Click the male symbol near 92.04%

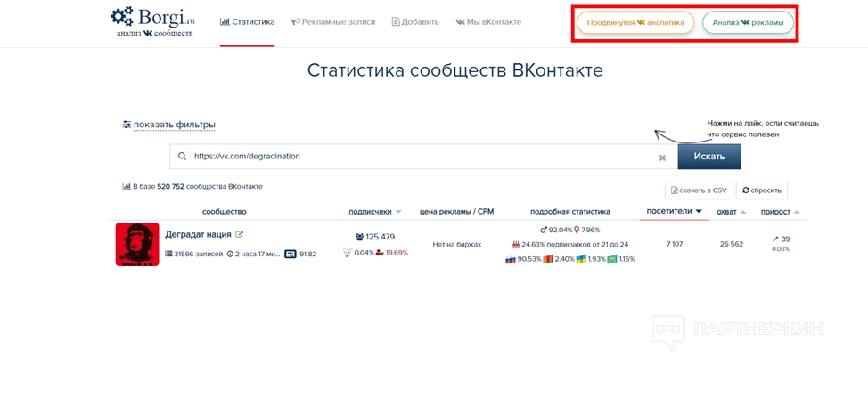click(x=543, y=230)
